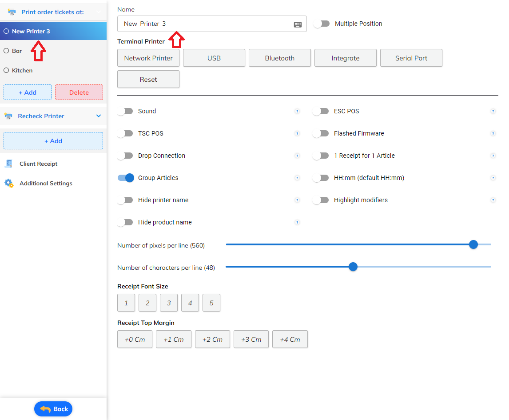Add a Recheck Printer

(53, 140)
